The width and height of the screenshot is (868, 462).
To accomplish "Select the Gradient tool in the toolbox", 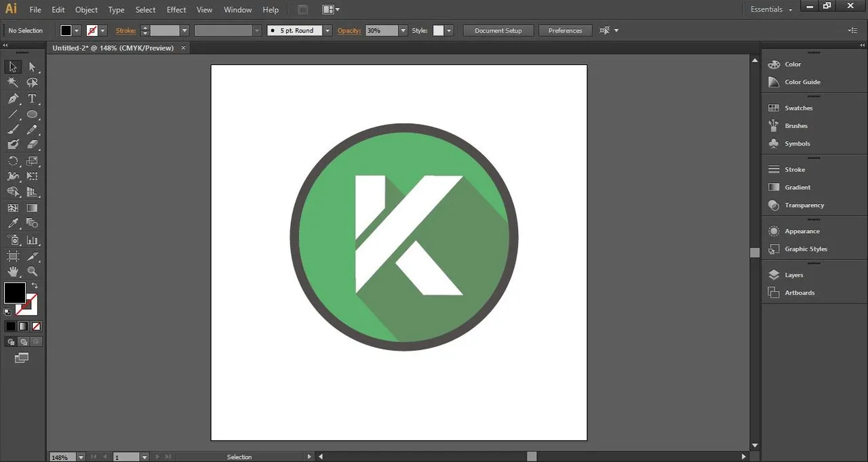I will pyautogui.click(x=32, y=208).
